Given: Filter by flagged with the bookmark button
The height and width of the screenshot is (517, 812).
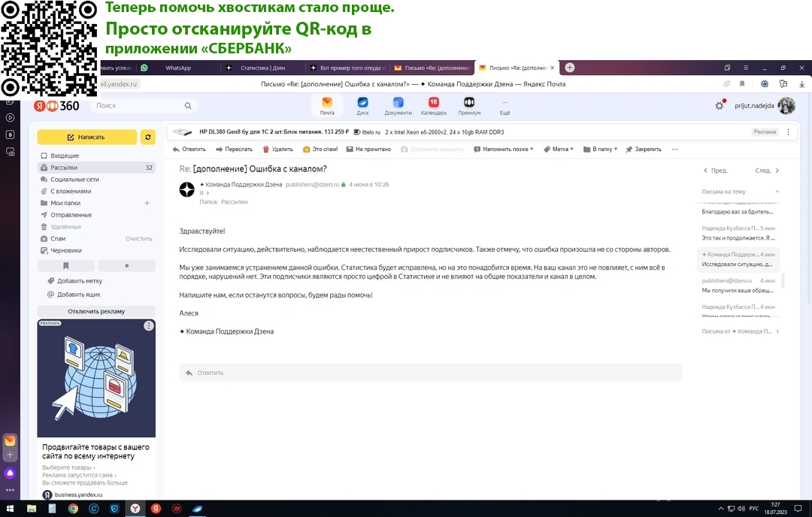Looking at the screenshot, I should pyautogui.click(x=65, y=265).
